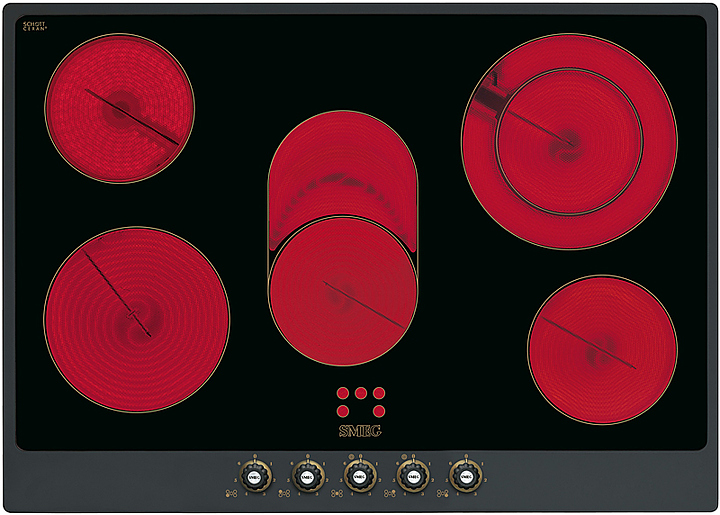Tap the upper-middle residual heat indicator light

point(361,393)
